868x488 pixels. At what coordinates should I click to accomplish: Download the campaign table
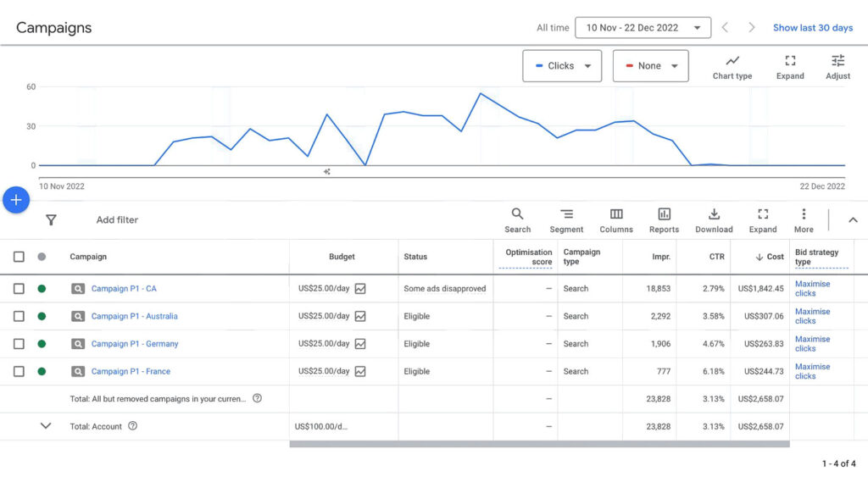(x=714, y=213)
